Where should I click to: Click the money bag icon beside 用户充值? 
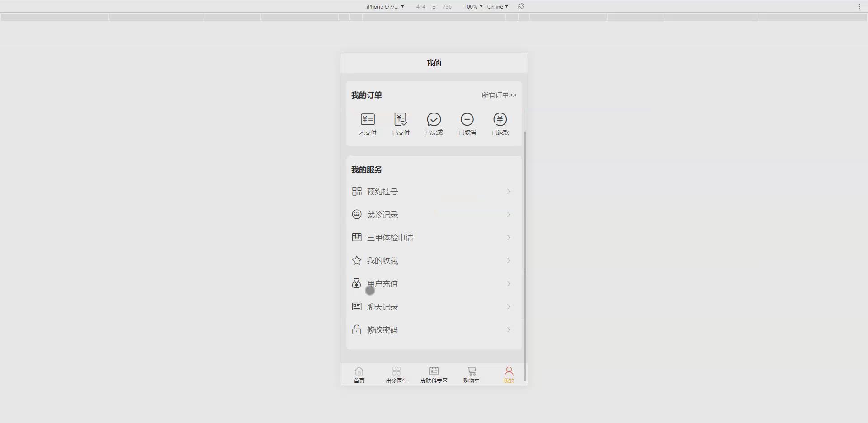[357, 283]
